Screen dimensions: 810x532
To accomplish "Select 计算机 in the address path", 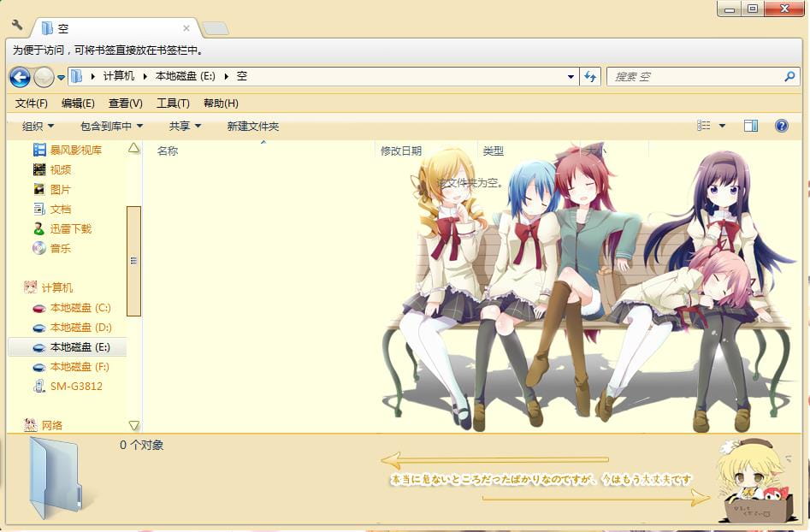I will click(x=118, y=76).
